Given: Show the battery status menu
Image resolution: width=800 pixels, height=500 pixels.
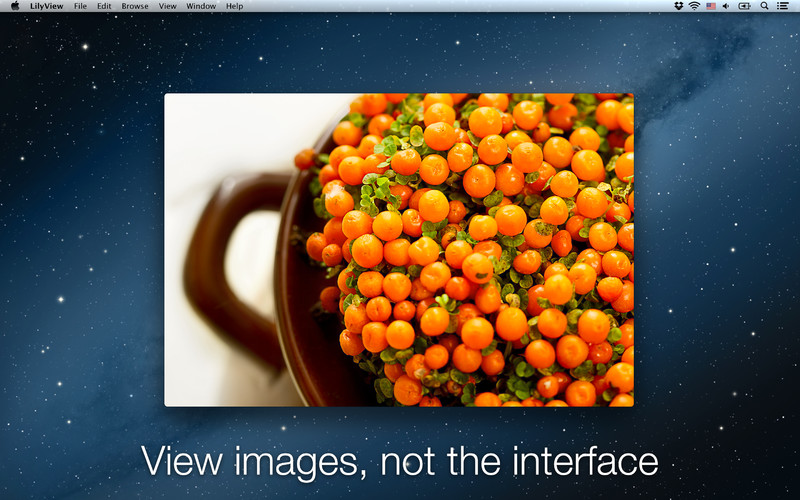Looking at the screenshot, I should (744, 6).
